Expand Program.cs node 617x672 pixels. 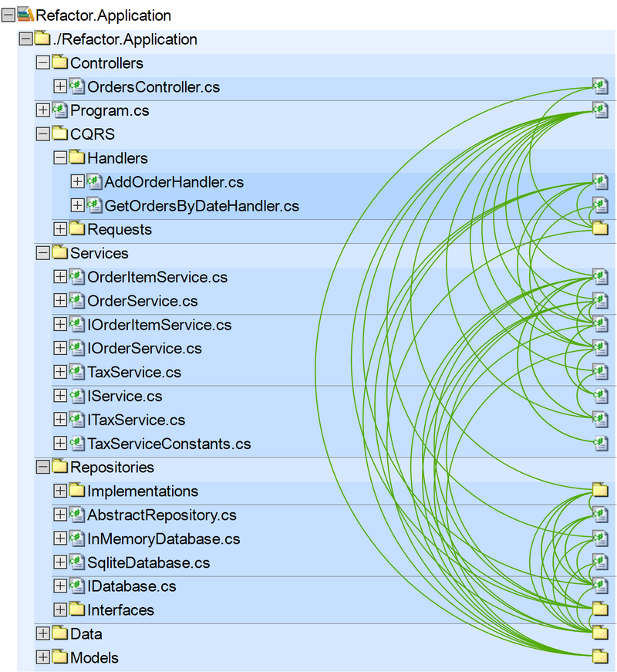click(x=42, y=110)
